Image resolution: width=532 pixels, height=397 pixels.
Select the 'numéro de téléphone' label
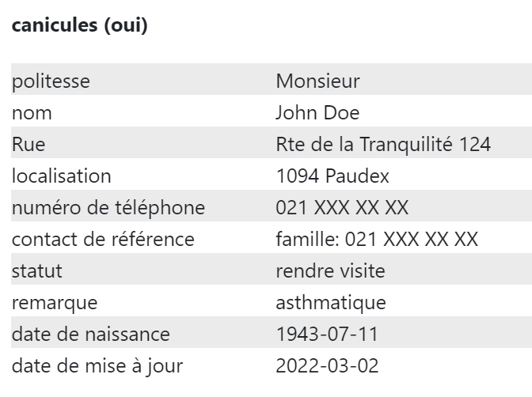(108, 208)
